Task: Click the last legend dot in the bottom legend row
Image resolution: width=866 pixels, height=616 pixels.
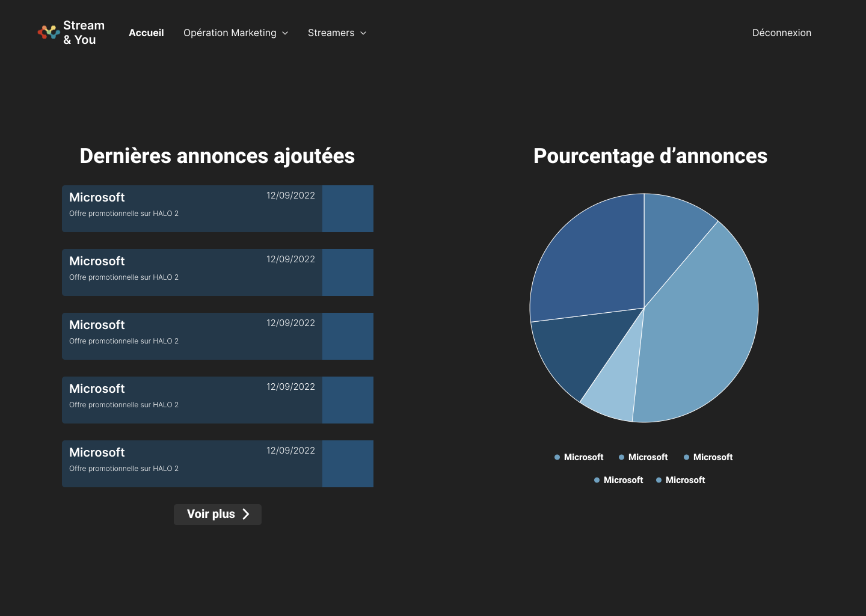Action: (659, 481)
